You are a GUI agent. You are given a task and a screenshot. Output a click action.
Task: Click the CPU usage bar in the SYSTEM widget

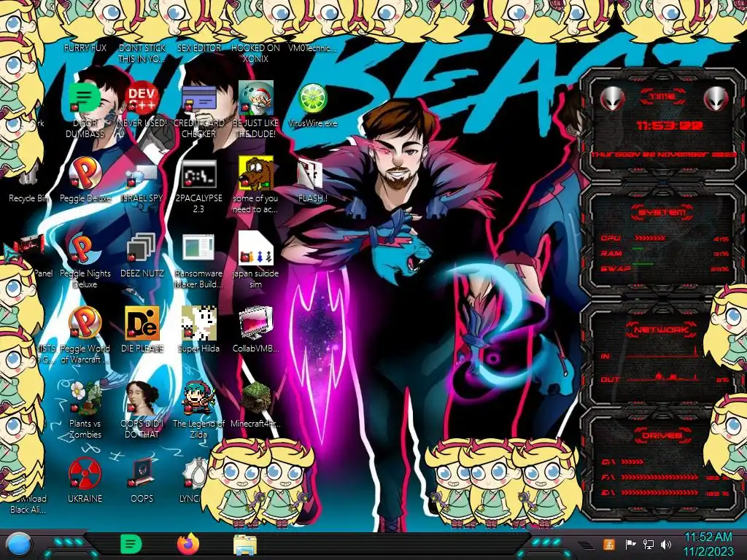click(x=650, y=238)
